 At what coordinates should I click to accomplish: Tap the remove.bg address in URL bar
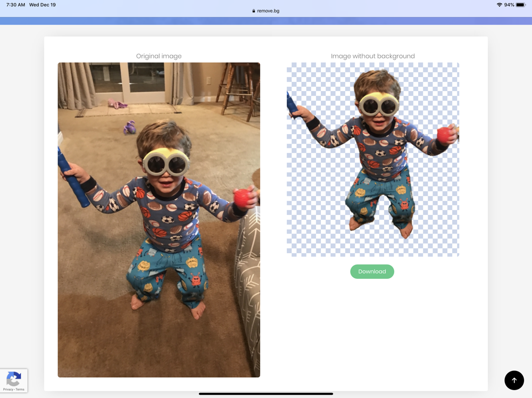(x=268, y=11)
